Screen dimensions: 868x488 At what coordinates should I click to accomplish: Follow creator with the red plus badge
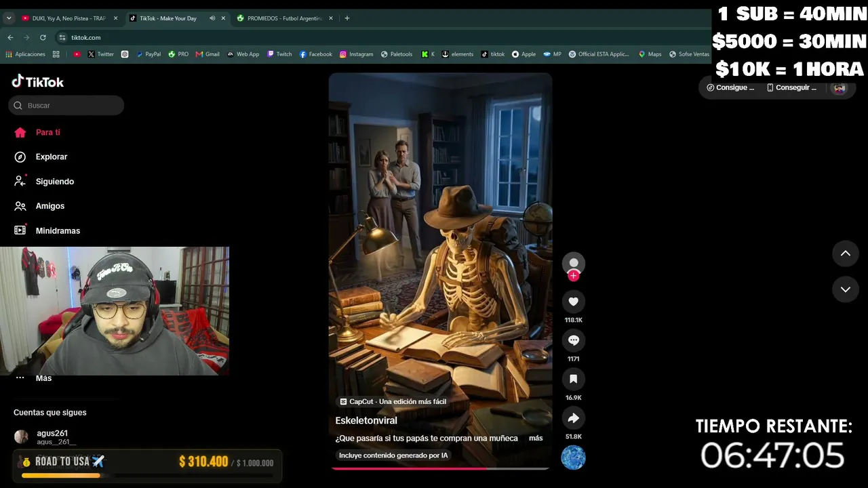pyautogui.click(x=574, y=276)
